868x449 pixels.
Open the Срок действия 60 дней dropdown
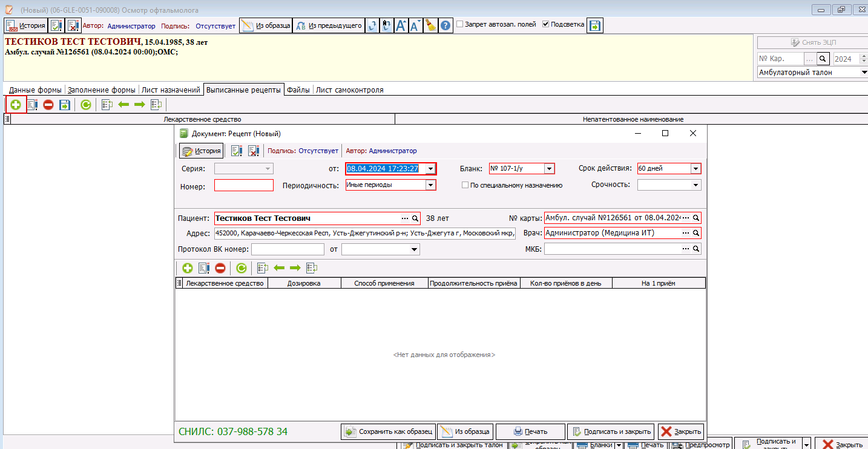[x=695, y=169]
